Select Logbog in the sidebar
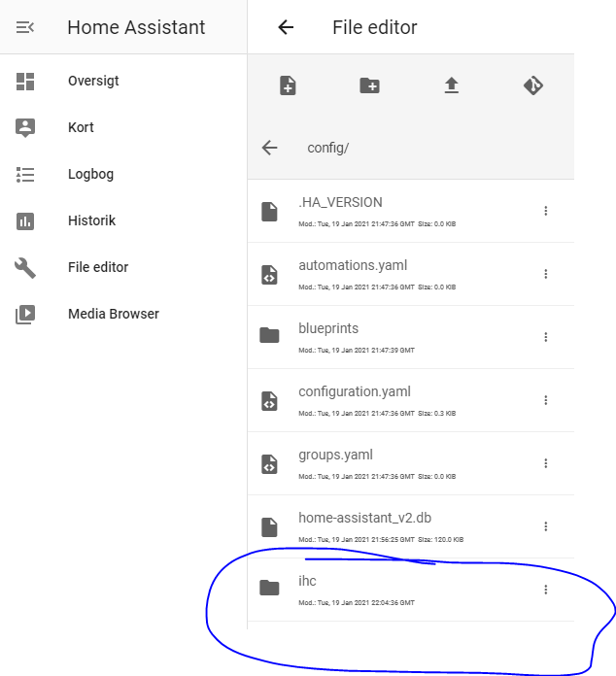This screenshot has width=616, height=676. [90, 174]
